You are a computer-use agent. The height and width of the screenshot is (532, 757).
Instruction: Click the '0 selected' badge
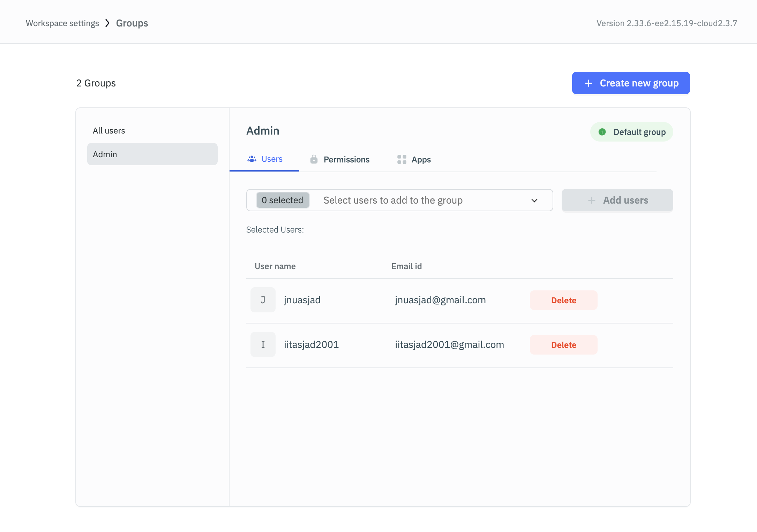(283, 200)
